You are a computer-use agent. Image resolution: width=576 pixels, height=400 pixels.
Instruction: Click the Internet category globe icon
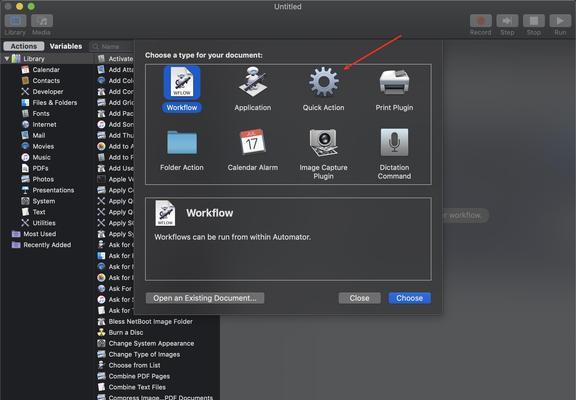[x=25, y=125]
